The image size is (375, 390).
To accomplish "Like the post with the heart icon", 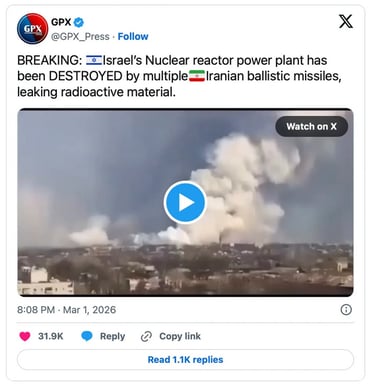I will pyautogui.click(x=25, y=336).
